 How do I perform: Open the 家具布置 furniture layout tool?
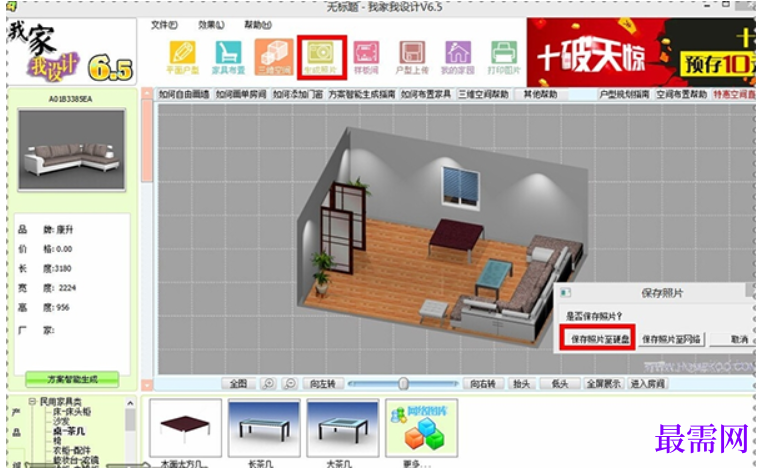coord(228,57)
